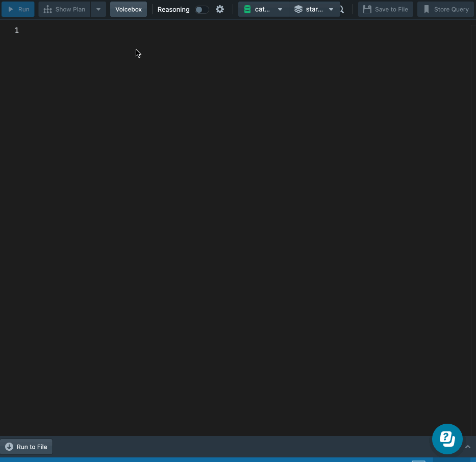
Task: Expand the bottom panel chevron
Action: tap(468, 447)
